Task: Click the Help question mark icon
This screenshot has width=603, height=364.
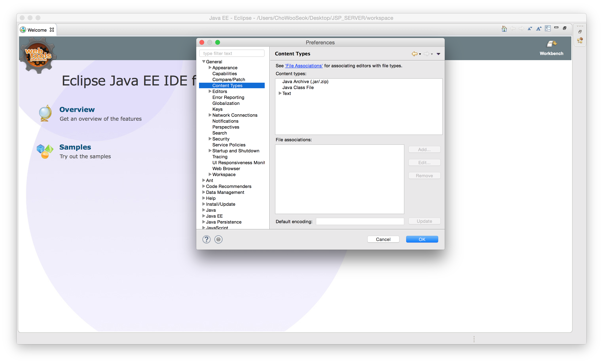Action: tap(206, 239)
